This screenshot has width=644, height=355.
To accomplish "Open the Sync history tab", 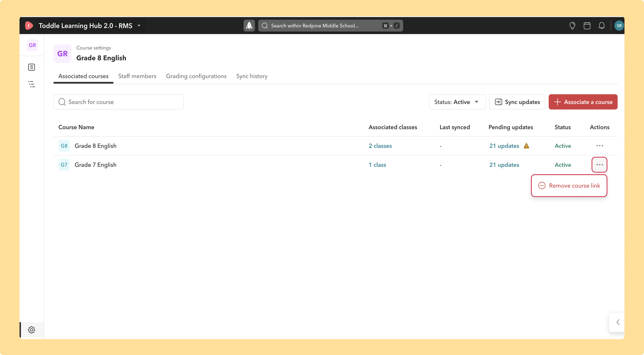I will 252,76.
